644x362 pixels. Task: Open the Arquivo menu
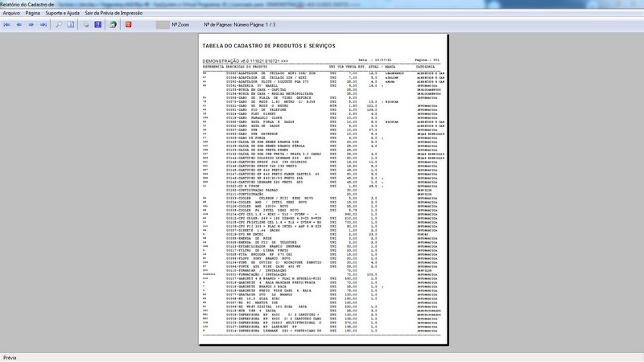point(11,13)
